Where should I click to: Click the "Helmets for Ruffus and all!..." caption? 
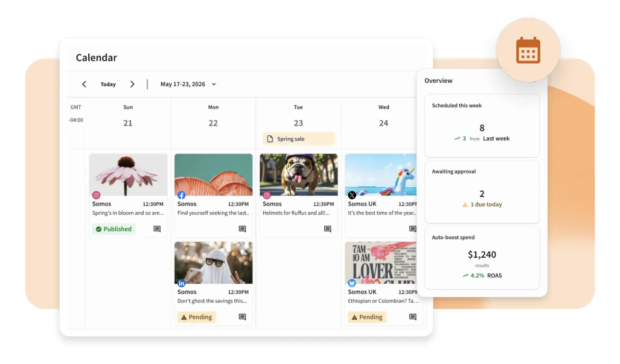pyautogui.click(x=296, y=213)
